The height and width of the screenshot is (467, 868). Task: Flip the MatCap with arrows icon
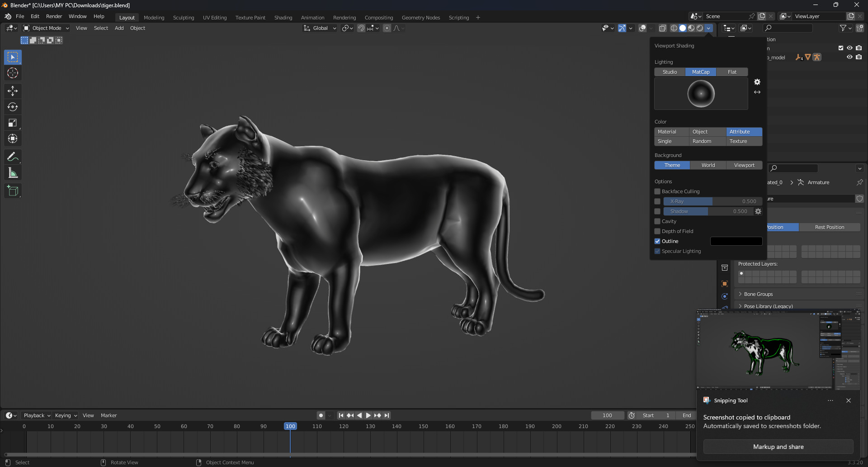coord(757,92)
